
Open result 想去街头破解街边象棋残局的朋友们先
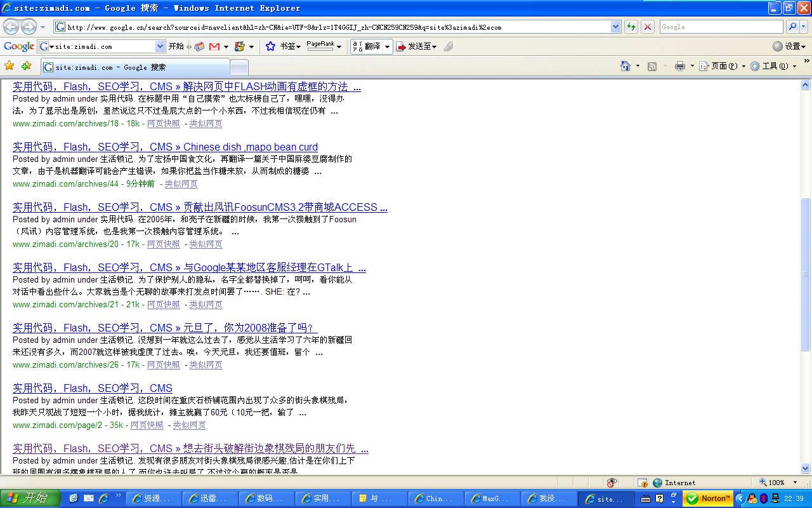[190, 449]
